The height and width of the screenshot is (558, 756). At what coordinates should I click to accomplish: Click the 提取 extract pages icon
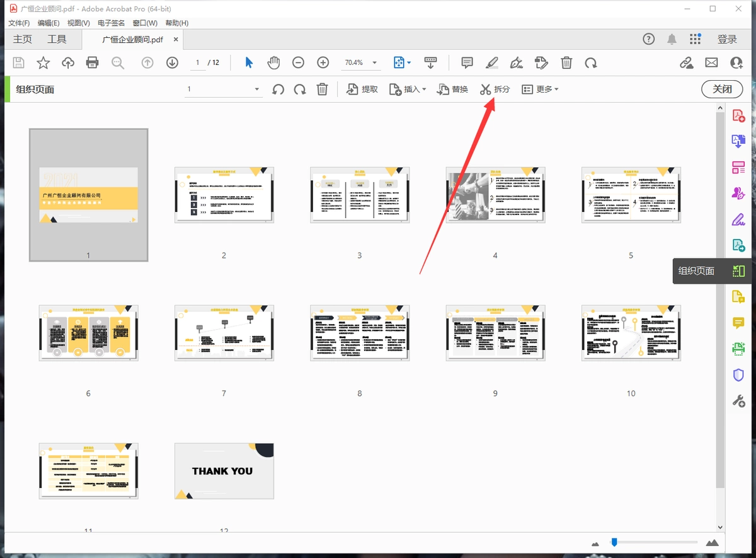362,90
